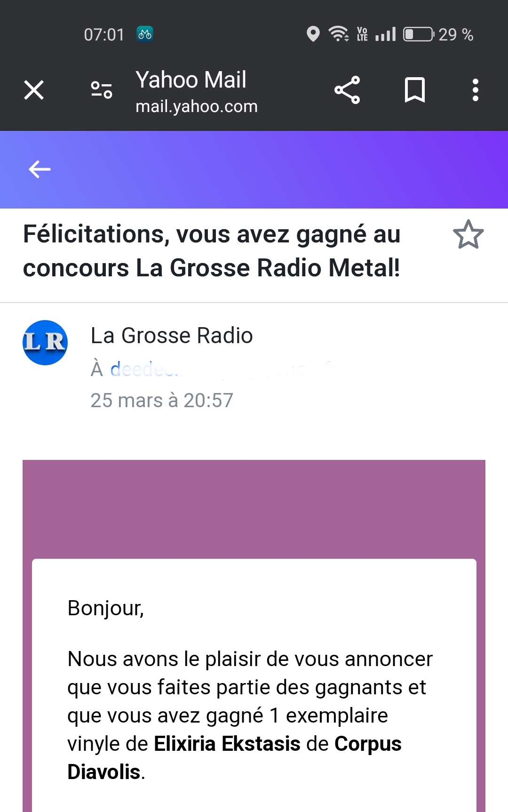Tap the battery indicator in status bar

pyautogui.click(x=419, y=34)
